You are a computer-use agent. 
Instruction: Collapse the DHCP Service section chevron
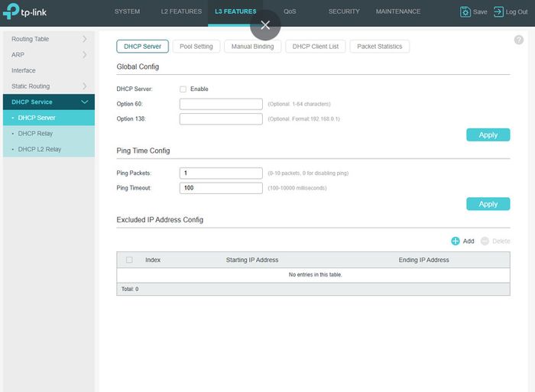click(84, 102)
